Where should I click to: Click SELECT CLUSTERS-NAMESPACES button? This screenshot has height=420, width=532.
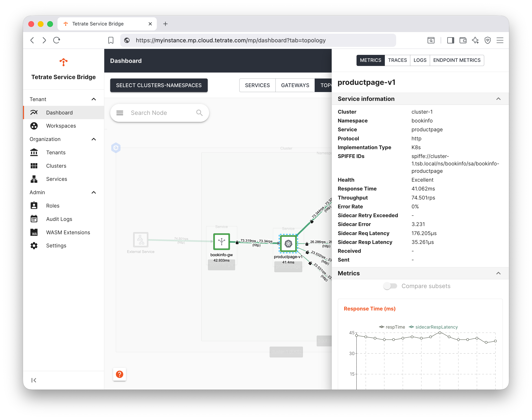(159, 85)
